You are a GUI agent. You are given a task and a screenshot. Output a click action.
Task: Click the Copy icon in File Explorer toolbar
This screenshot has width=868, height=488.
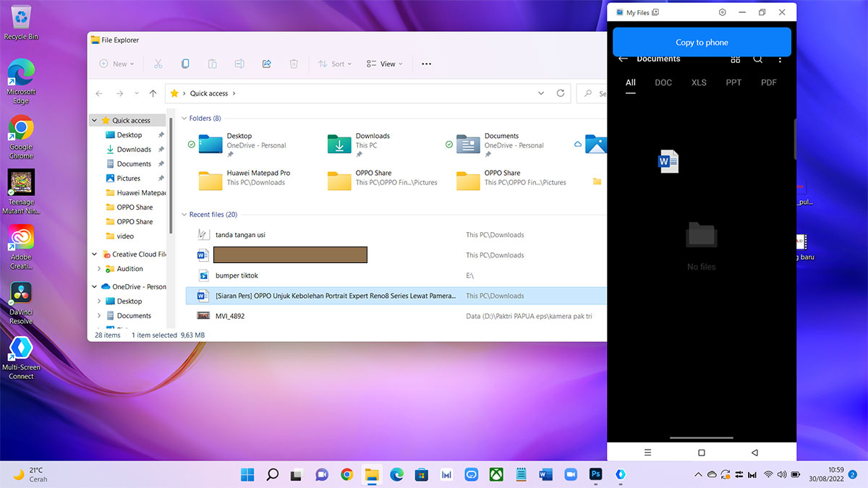[x=185, y=64]
